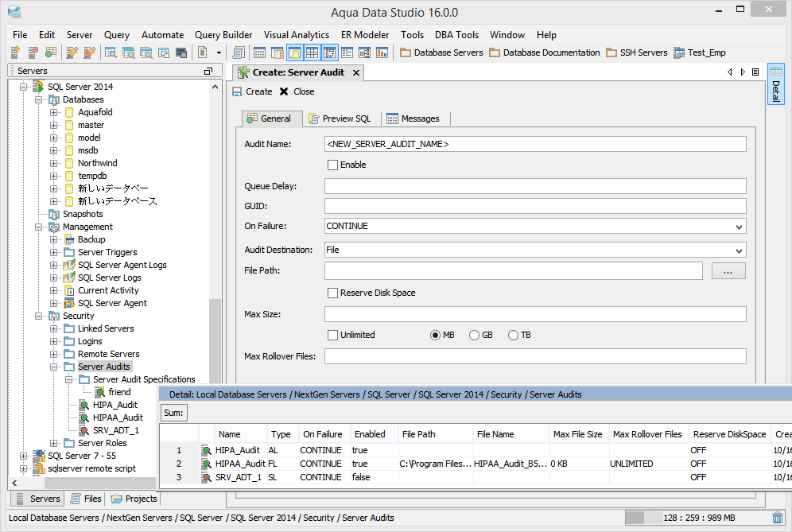Open the ER Modeler menu
The height and width of the screenshot is (532, 792).
click(x=365, y=35)
